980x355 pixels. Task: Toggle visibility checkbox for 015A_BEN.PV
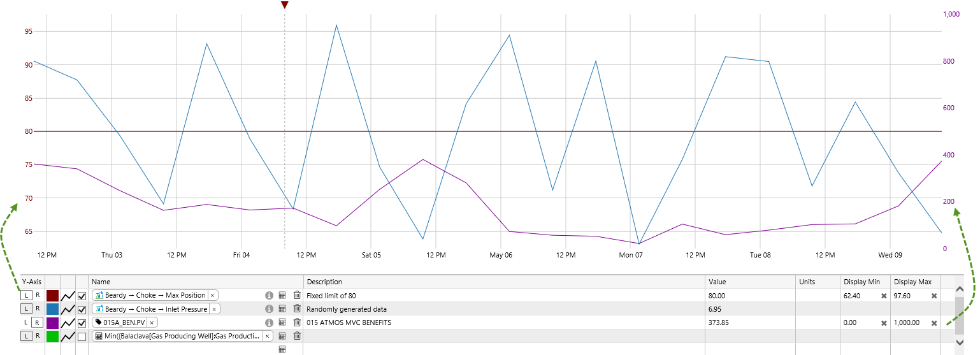coord(82,322)
